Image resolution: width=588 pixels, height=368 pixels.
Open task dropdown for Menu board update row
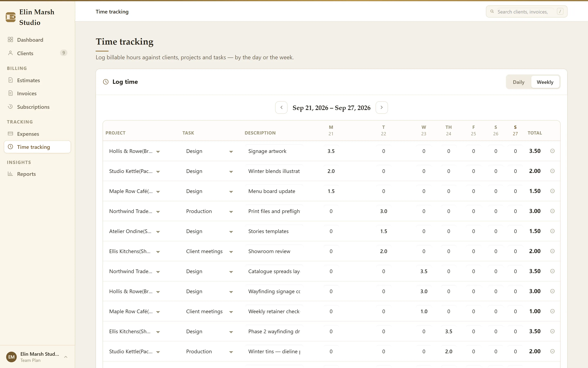(209, 191)
